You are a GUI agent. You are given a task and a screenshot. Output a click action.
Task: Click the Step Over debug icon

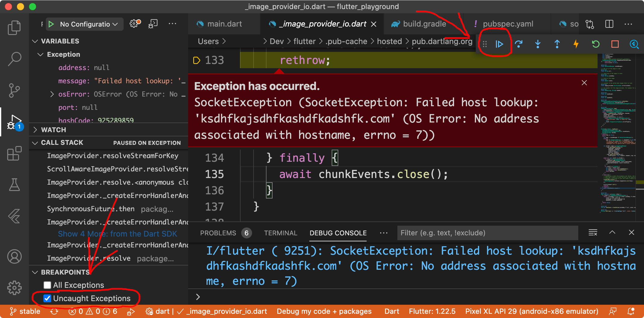519,44
